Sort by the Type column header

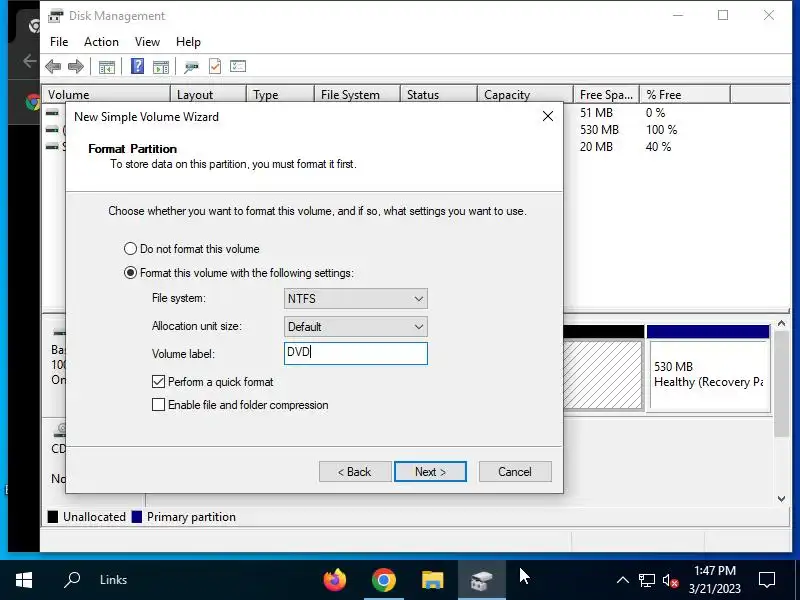(x=280, y=94)
